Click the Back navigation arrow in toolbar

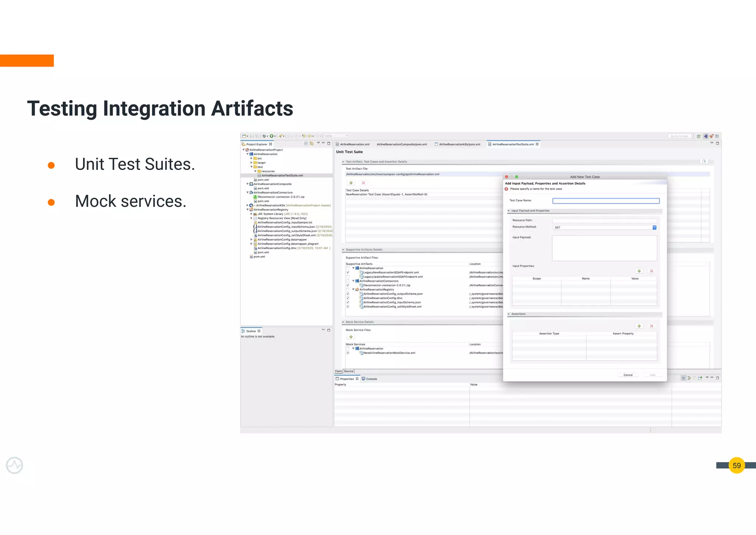(x=310, y=136)
